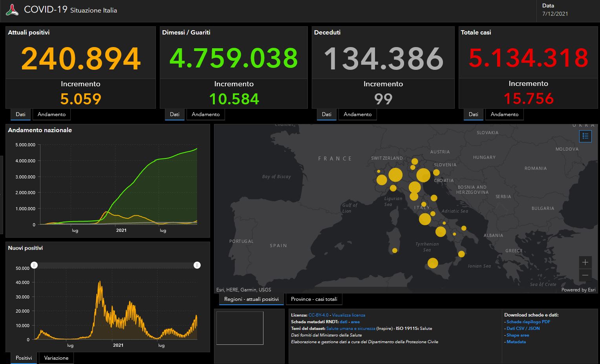Click the right handle of date range slider
Screen dimensions: 600x364
coord(197,266)
